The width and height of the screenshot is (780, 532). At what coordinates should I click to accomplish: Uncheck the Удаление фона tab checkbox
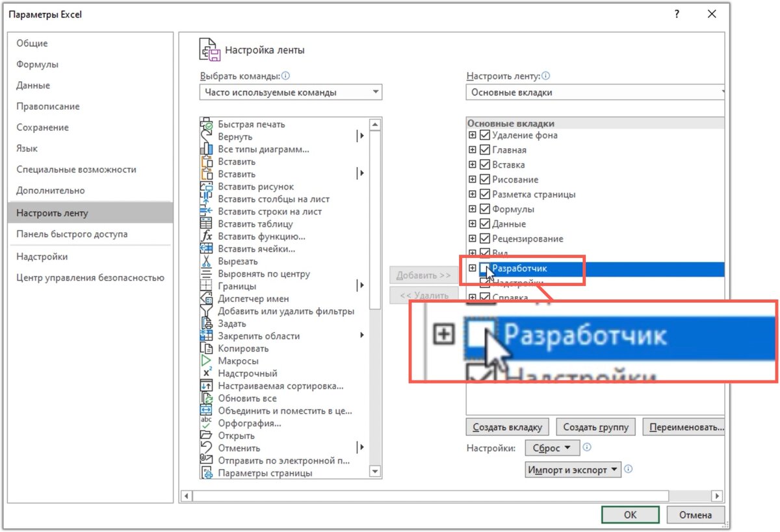pos(484,136)
